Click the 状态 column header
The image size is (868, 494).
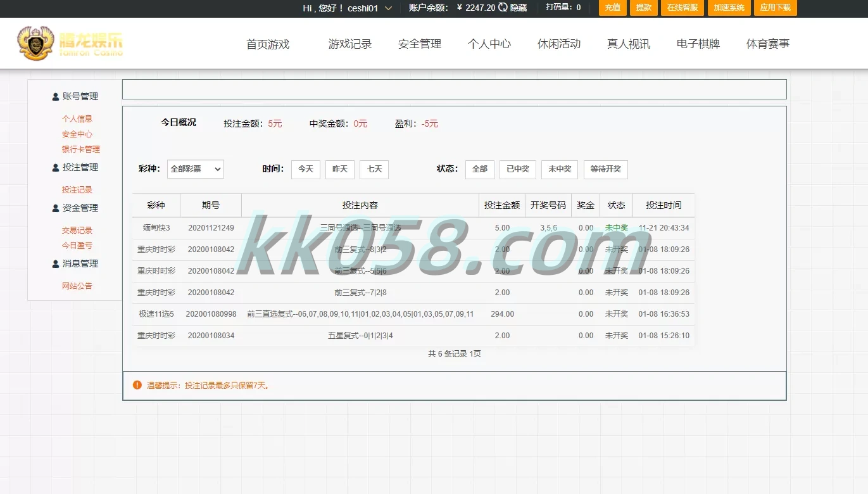pyautogui.click(x=617, y=205)
